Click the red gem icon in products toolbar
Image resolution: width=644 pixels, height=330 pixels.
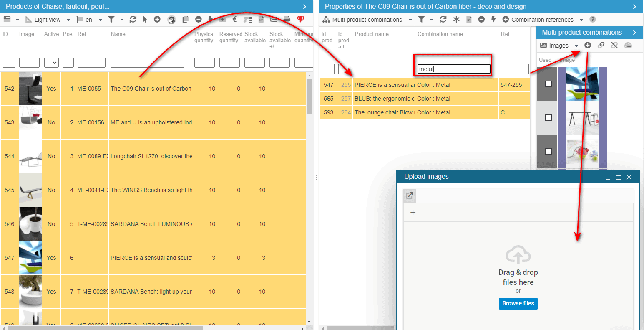(x=301, y=20)
